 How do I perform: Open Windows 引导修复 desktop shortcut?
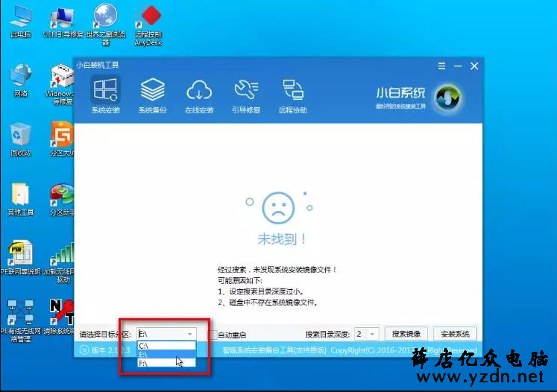[x=63, y=84]
